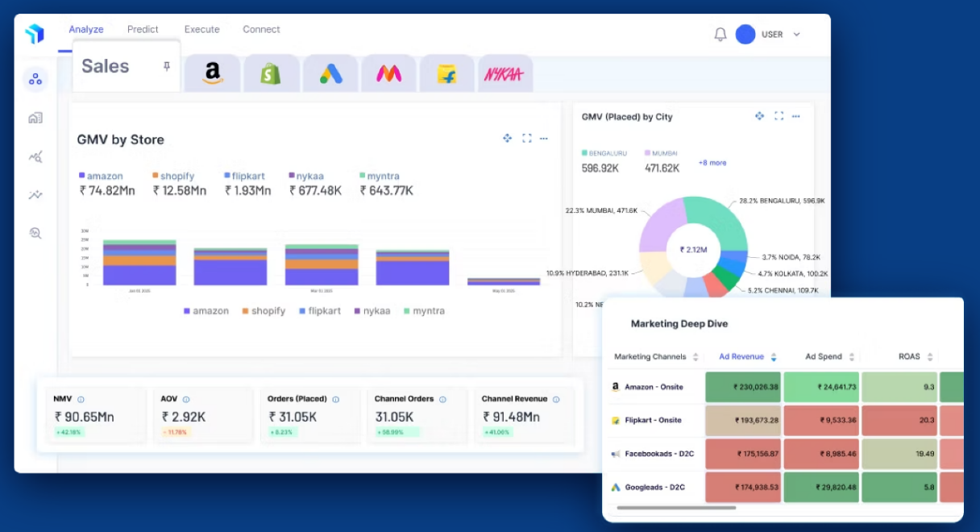
Task: Click the ₹ 29,820.48 Ad Spend cell
Action: click(821, 487)
